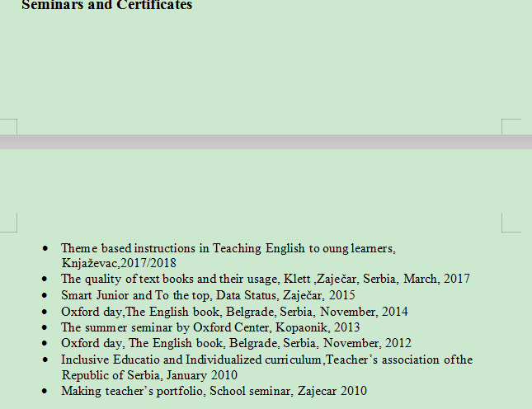Click the gray gap between pages
Screen dimensions: 532x409
coord(266,142)
